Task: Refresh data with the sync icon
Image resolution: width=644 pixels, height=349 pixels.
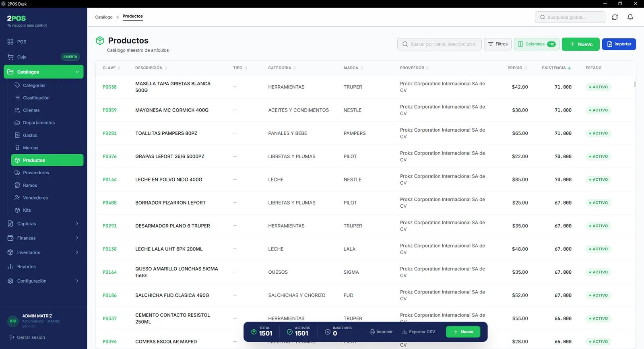Action: coord(615,17)
